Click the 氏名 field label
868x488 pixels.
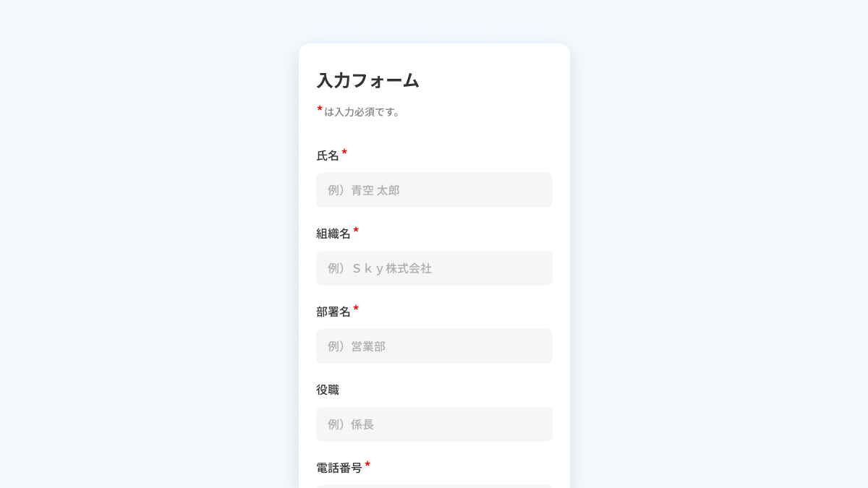[x=328, y=155]
